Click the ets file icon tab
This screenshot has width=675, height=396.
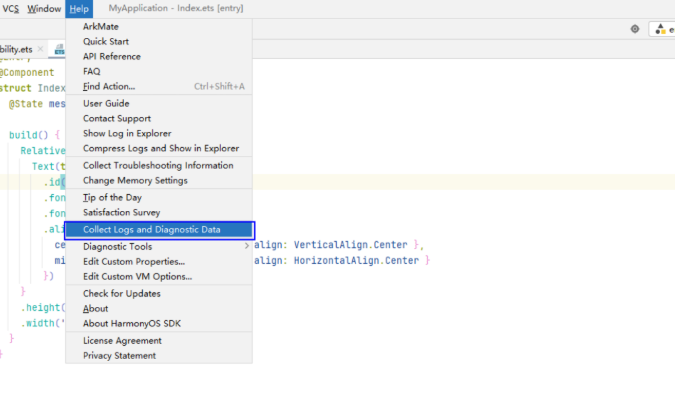coord(59,50)
